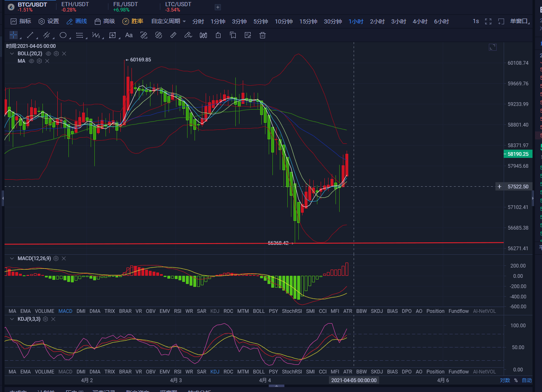542x392 pixels.
Task: Select the Aa text annotation tool
Action: coord(129,35)
